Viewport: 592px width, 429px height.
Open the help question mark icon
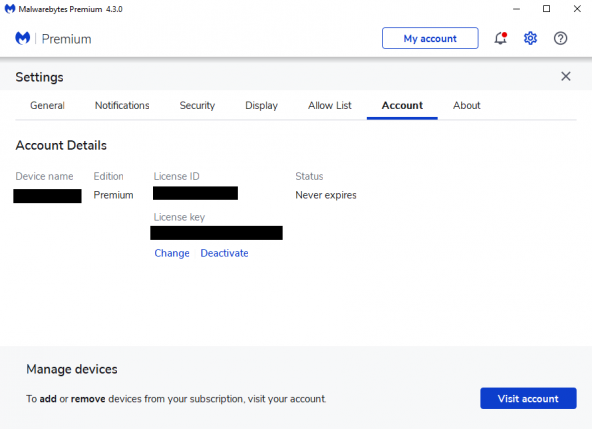(560, 38)
